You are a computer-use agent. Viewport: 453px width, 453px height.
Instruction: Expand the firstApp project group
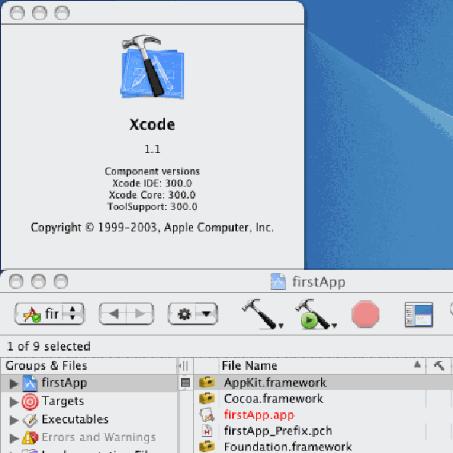click(14, 384)
